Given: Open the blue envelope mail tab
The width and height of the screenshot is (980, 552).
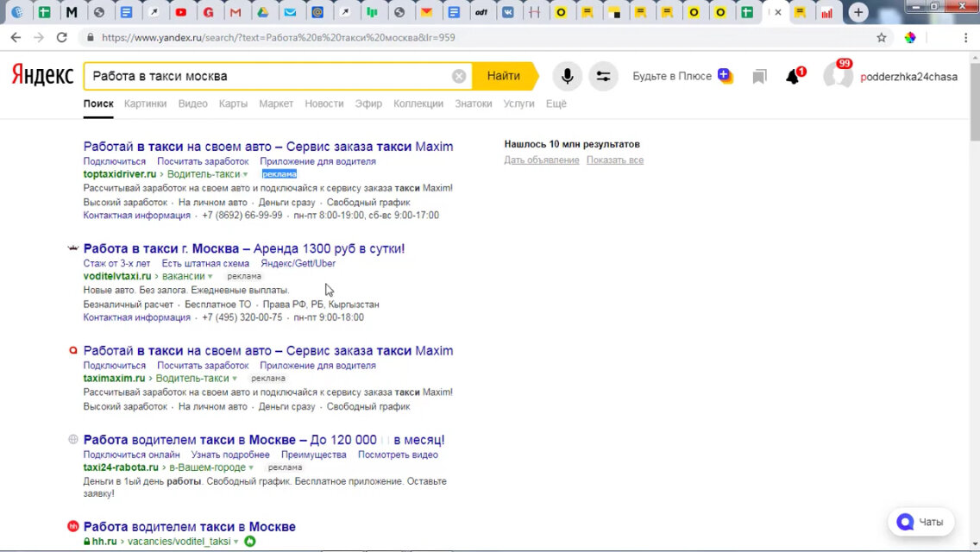Looking at the screenshot, I should tap(290, 12).
